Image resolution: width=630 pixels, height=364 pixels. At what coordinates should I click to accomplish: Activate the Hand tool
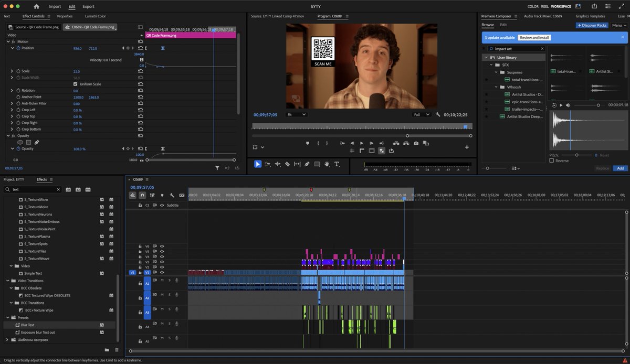(x=327, y=164)
